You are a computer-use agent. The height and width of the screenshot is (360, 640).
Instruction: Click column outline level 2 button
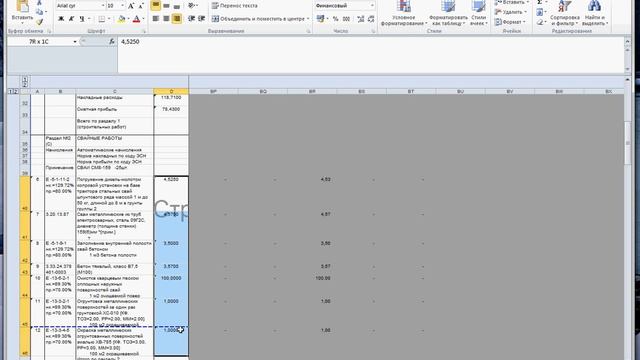(x=25, y=84)
